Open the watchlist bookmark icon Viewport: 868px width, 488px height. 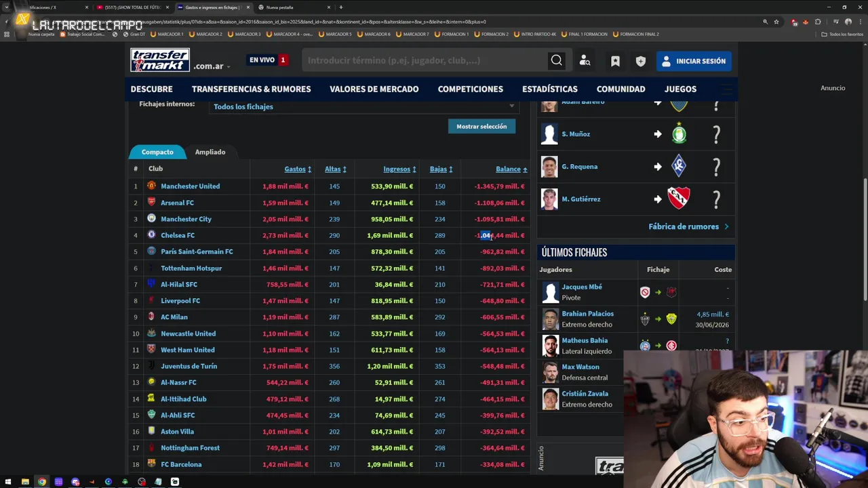615,61
